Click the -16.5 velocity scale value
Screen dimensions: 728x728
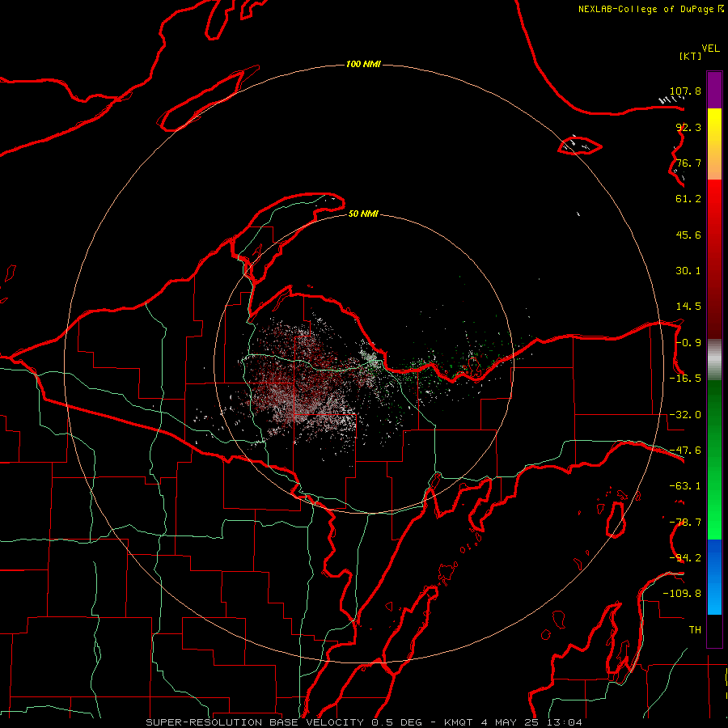pos(685,379)
